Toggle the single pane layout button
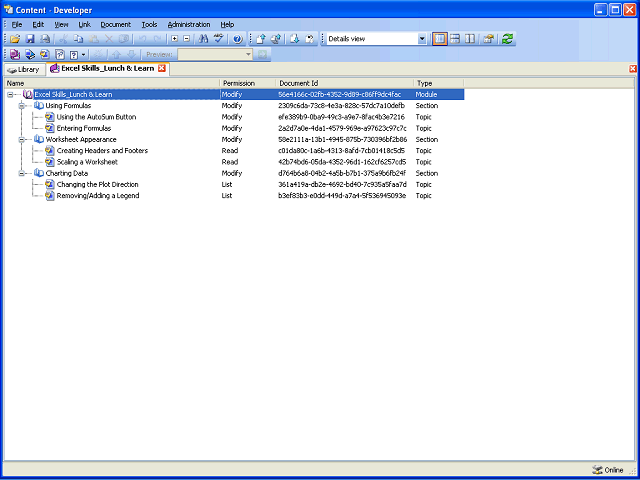 click(x=440, y=39)
